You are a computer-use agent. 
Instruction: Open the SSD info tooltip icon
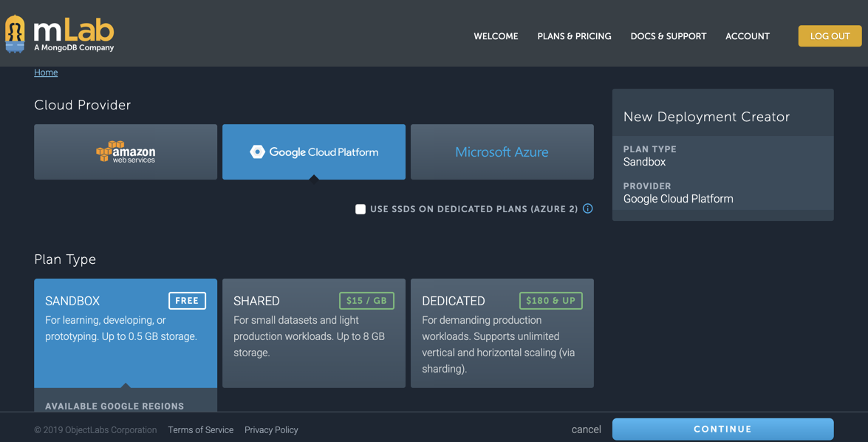pyautogui.click(x=587, y=209)
